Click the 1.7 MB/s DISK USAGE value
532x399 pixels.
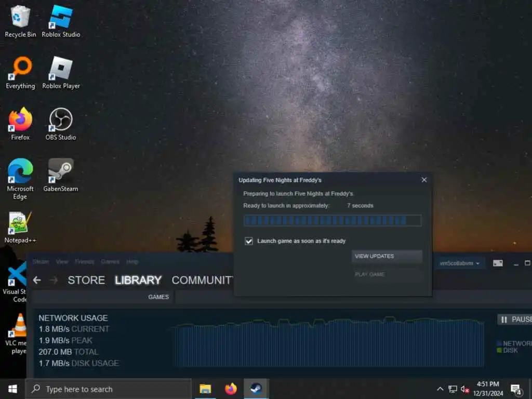[x=79, y=363]
